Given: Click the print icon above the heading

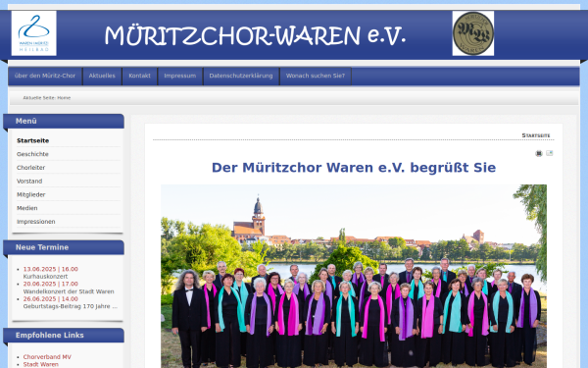Looking at the screenshot, I should click(x=538, y=153).
